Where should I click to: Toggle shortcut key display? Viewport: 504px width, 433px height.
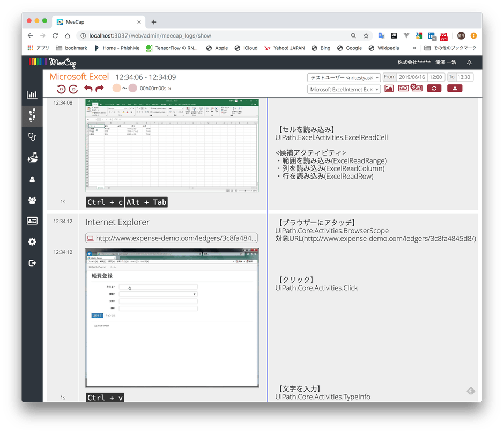pyautogui.click(x=417, y=88)
